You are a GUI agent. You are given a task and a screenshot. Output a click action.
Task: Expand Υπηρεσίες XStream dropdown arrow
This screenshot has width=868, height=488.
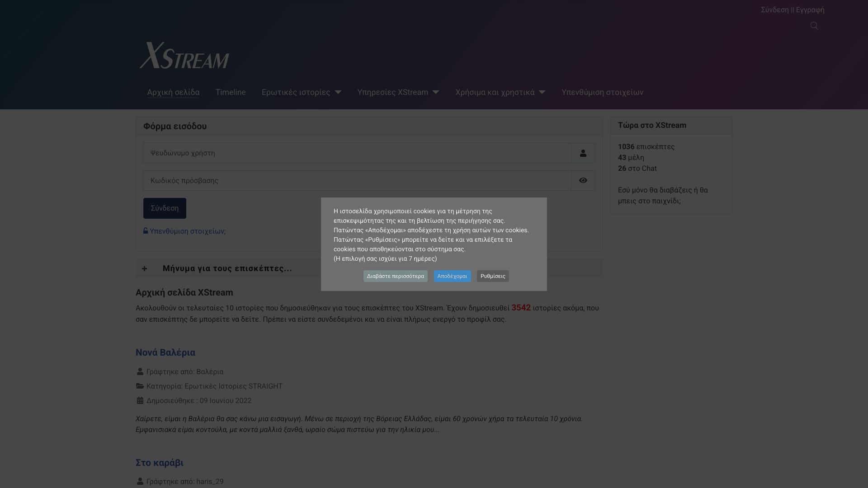tap(435, 92)
